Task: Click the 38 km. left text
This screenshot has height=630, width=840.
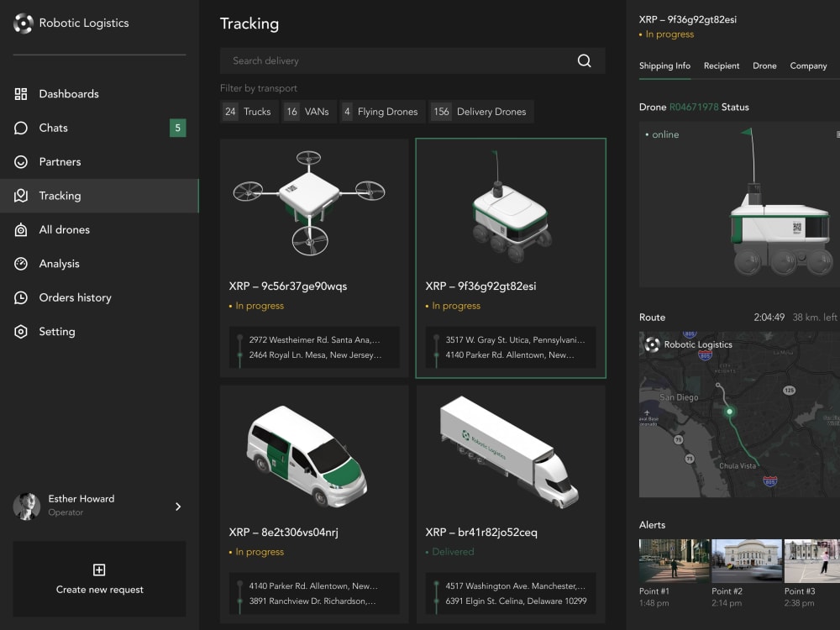Action: coord(814,318)
